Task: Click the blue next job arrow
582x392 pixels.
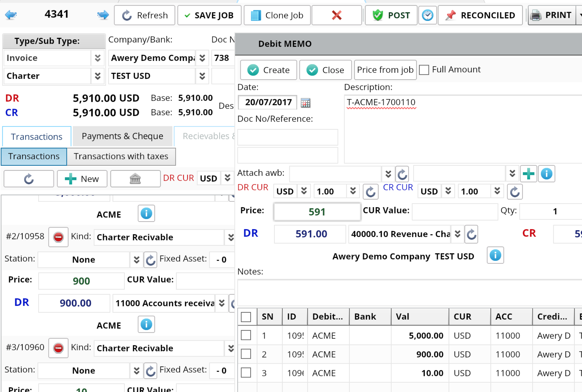Action: click(103, 15)
